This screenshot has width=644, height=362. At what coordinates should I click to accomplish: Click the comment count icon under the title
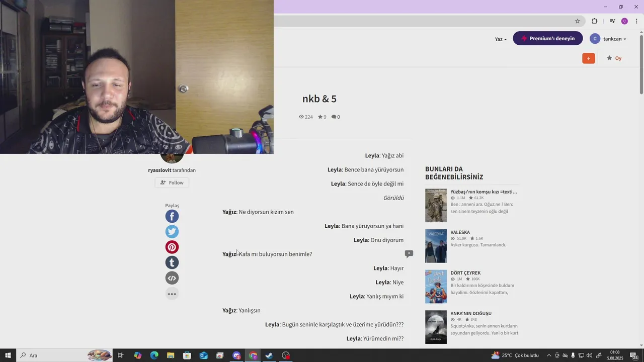tap(336, 117)
